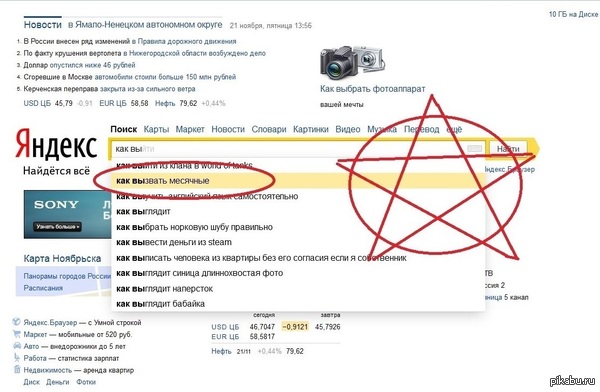Open news 'Керченская переправа закрыта'
Viewport: 600px width, 392px height.
pos(109,88)
